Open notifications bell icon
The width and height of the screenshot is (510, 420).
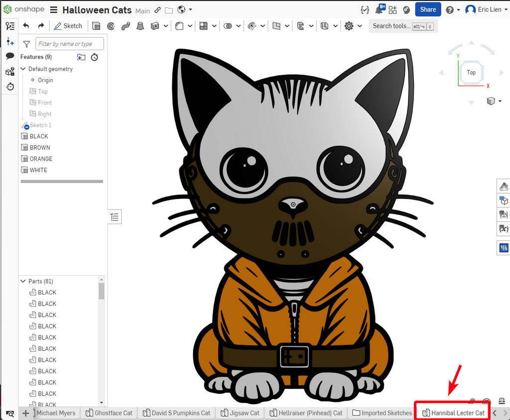tap(379, 10)
